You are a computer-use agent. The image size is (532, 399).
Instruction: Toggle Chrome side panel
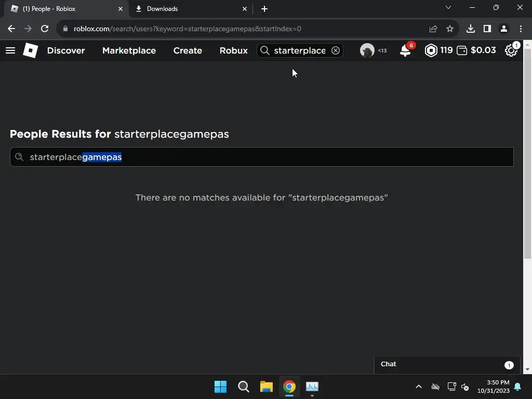(487, 29)
